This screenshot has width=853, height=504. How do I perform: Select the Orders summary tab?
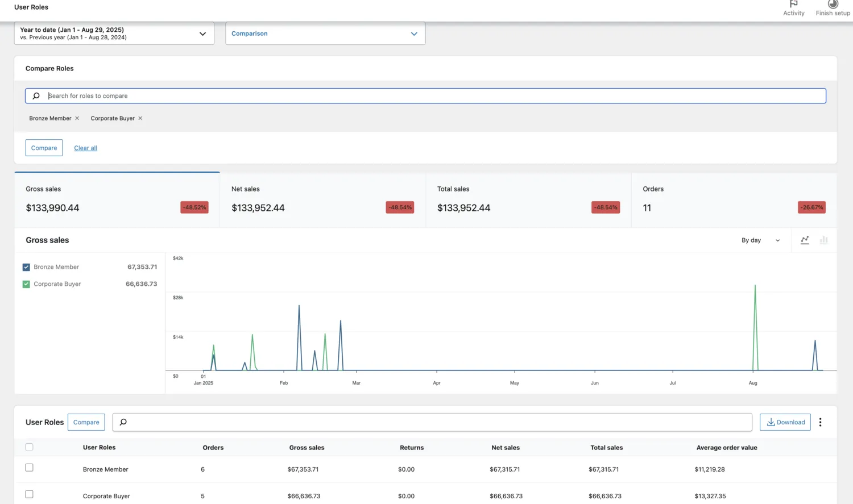coord(734,199)
